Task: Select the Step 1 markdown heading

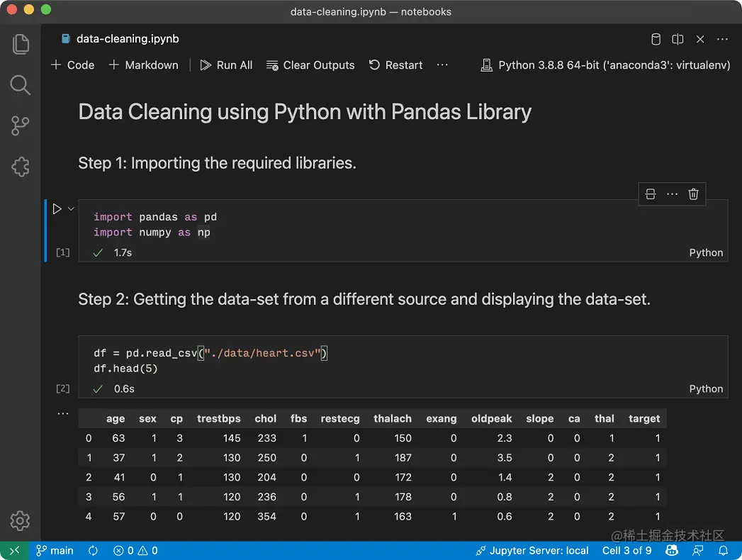Action: click(217, 163)
